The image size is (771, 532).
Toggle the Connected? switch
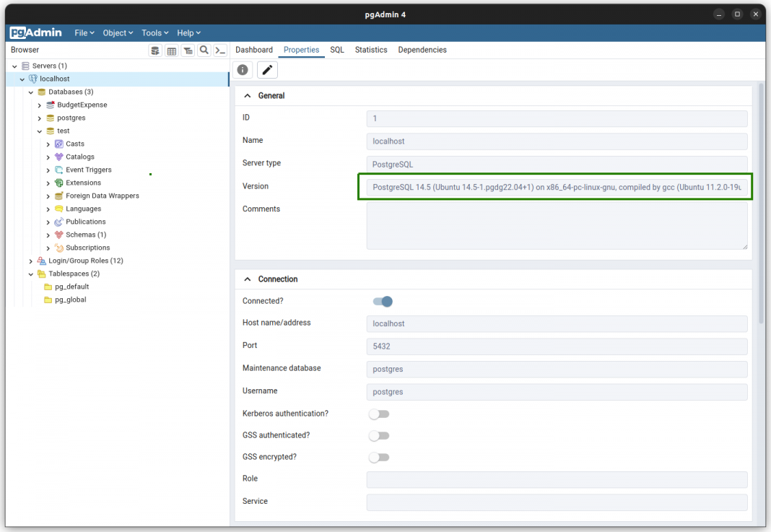coord(383,302)
